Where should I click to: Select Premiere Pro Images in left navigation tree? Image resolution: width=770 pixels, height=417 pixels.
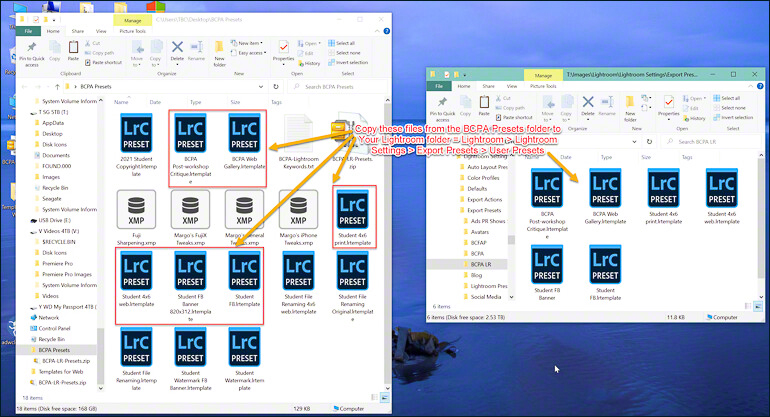pyautogui.click(x=67, y=275)
